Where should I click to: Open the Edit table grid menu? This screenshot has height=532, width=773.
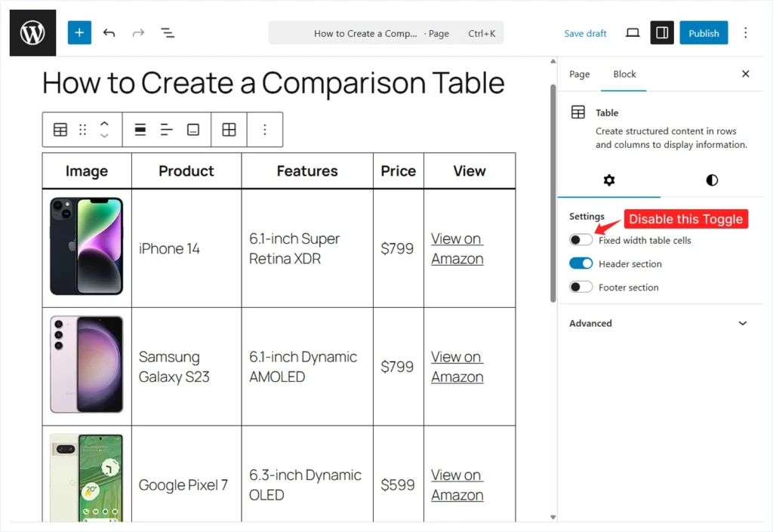point(229,130)
